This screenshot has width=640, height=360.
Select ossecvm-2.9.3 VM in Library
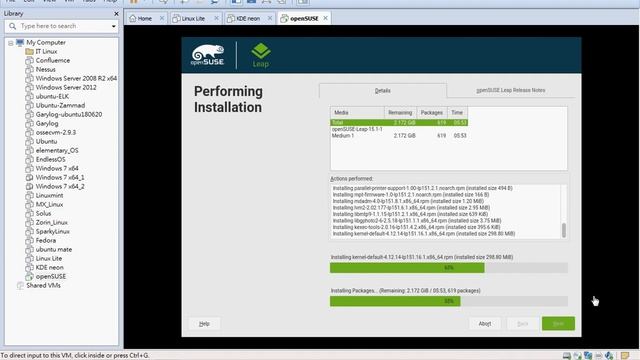(56, 132)
